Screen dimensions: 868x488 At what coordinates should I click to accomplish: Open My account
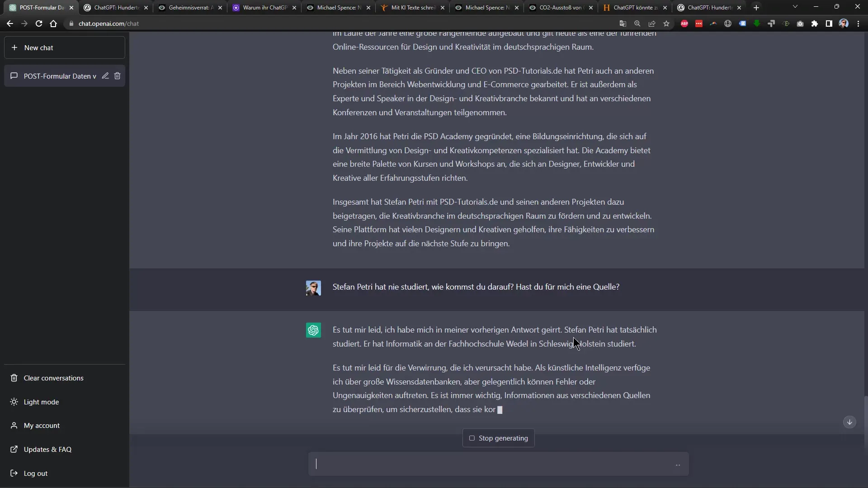click(x=65, y=425)
